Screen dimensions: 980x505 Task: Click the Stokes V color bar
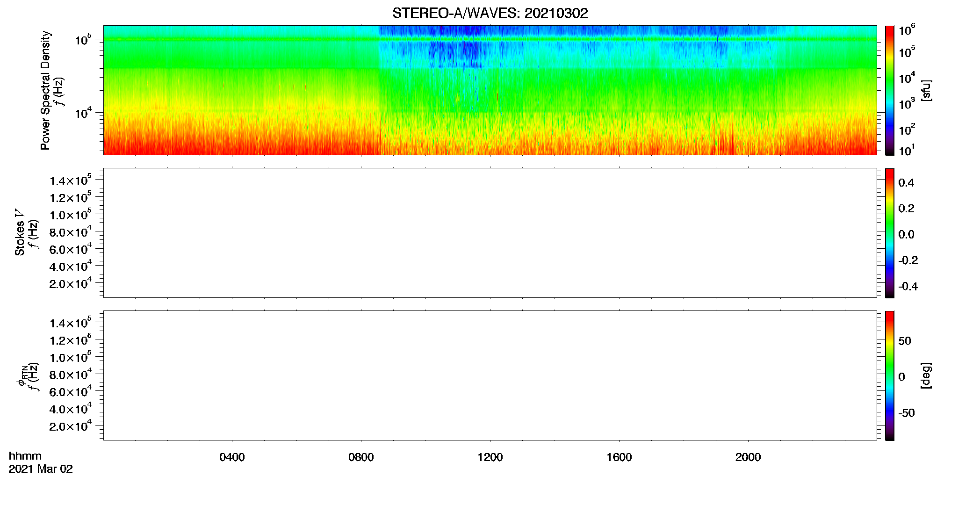(x=890, y=233)
